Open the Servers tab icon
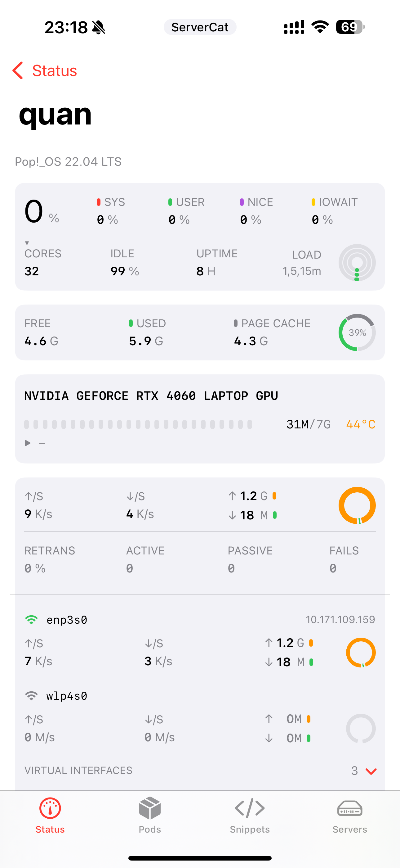 (x=349, y=809)
